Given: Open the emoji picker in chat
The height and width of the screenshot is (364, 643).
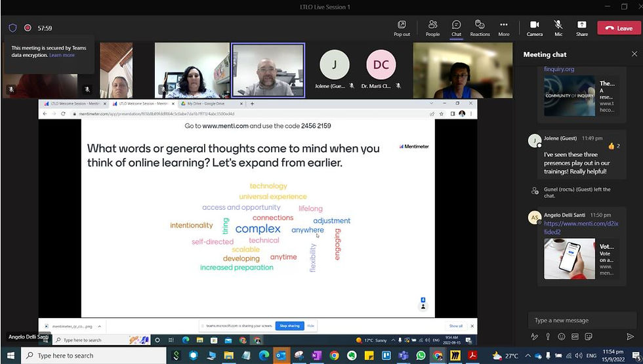Looking at the screenshot, I should pyautogui.click(x=562, y=336).
